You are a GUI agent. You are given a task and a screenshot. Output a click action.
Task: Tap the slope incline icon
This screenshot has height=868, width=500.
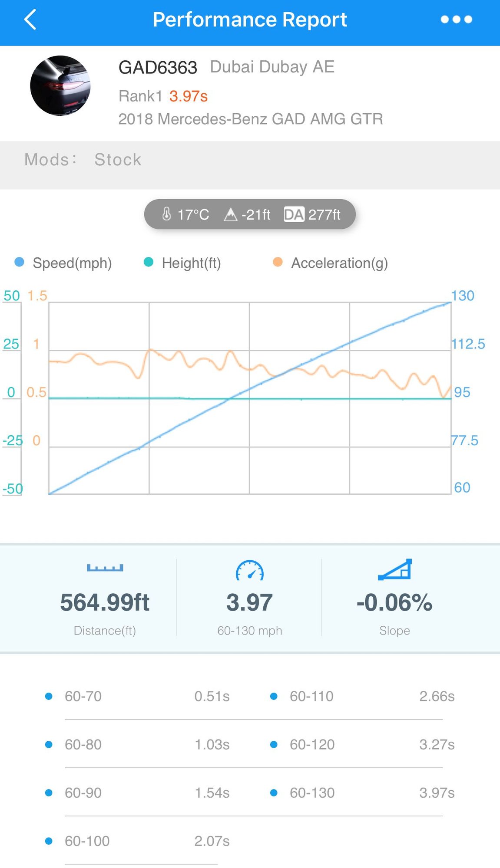point(394,570)
